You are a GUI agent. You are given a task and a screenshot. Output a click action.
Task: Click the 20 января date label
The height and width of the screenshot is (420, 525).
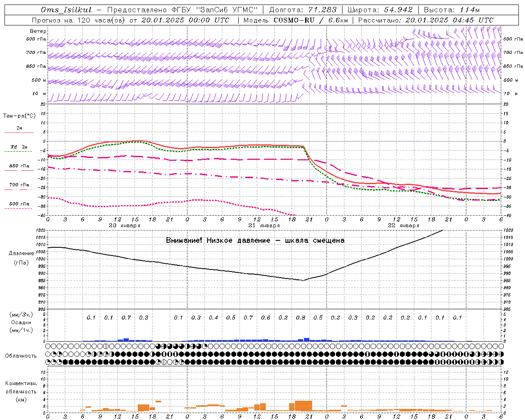pos(124,226)
